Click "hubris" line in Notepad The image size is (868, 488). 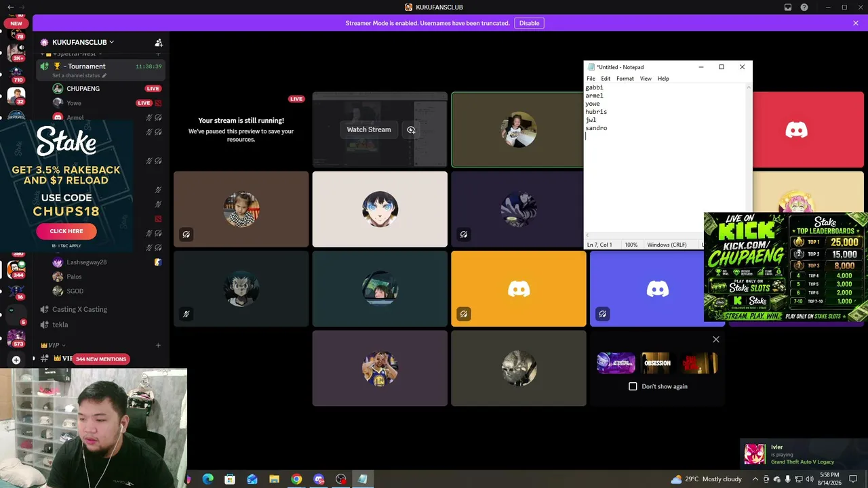[596, 112]
